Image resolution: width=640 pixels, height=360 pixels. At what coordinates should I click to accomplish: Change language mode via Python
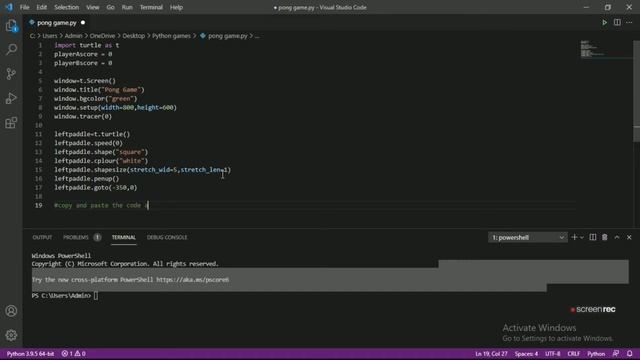[x=596, y=353]
